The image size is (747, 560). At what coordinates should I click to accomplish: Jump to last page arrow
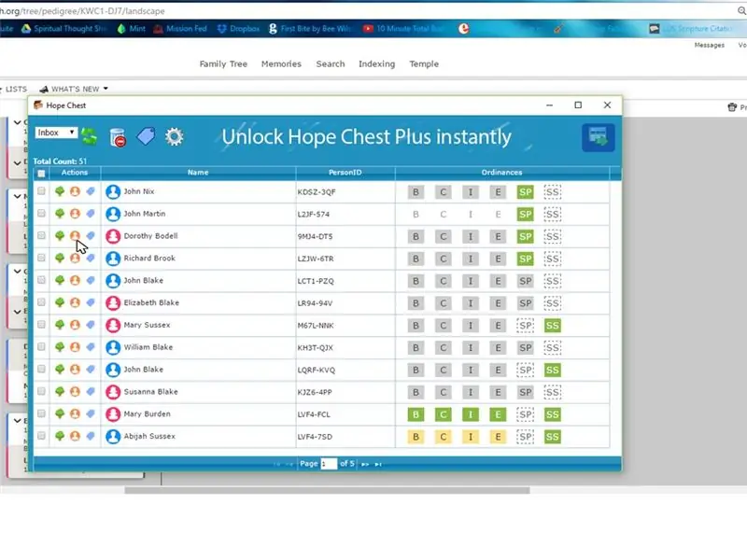pyautogui.click(x=378, y=464)
